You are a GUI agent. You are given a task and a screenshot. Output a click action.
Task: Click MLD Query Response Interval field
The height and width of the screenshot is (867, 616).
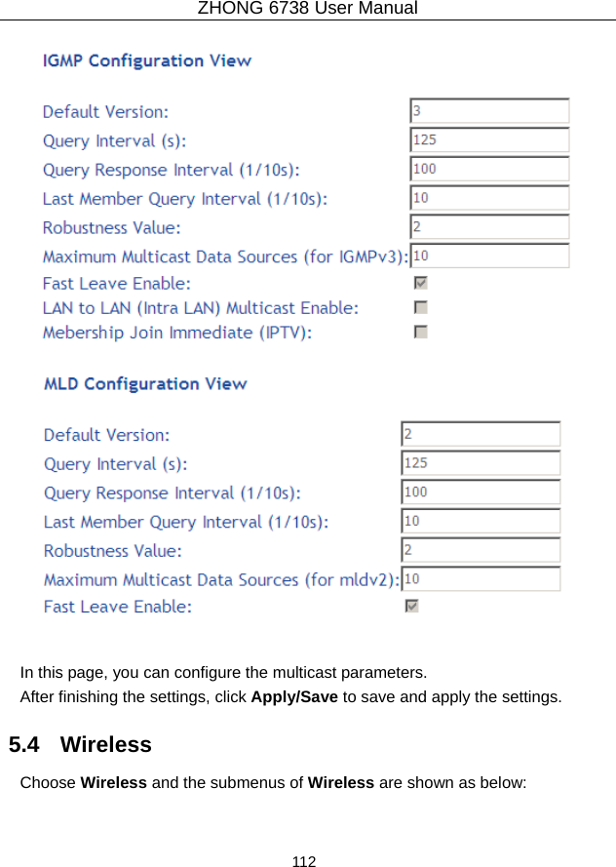pos(481,492)
